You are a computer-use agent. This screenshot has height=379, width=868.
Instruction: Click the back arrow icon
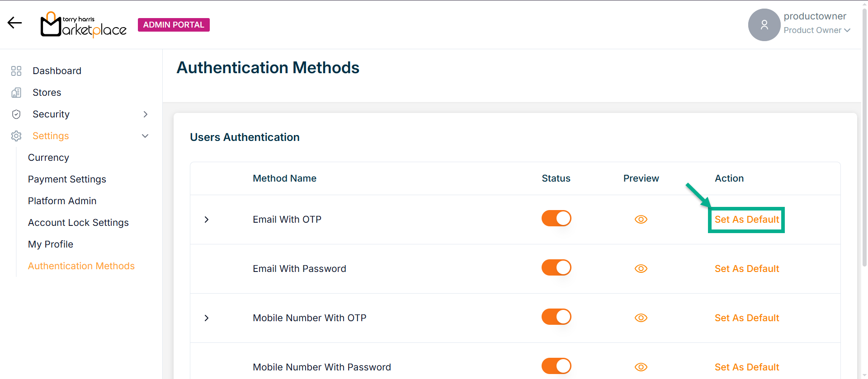coord(14,23)
